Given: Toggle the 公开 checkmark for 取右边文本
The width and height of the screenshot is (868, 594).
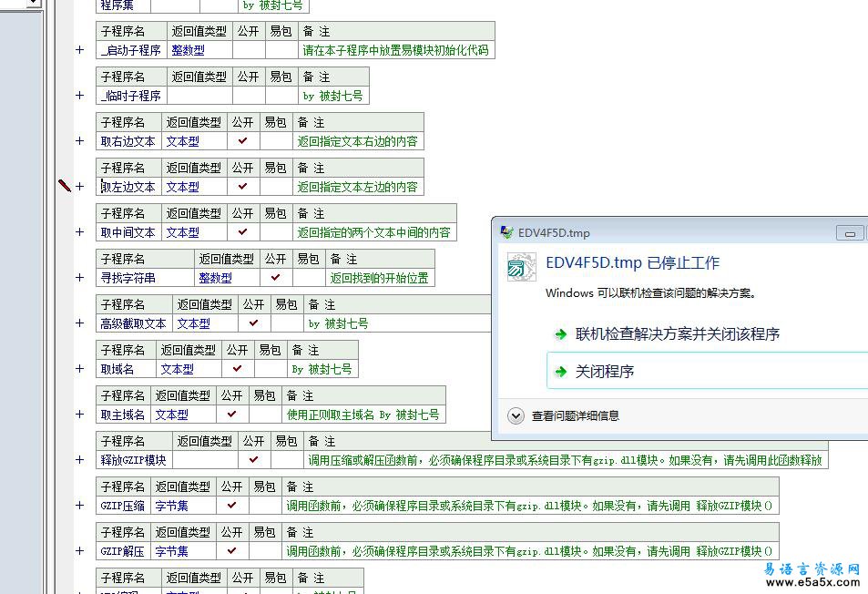Looking at the screenshot, I should 242,141.
